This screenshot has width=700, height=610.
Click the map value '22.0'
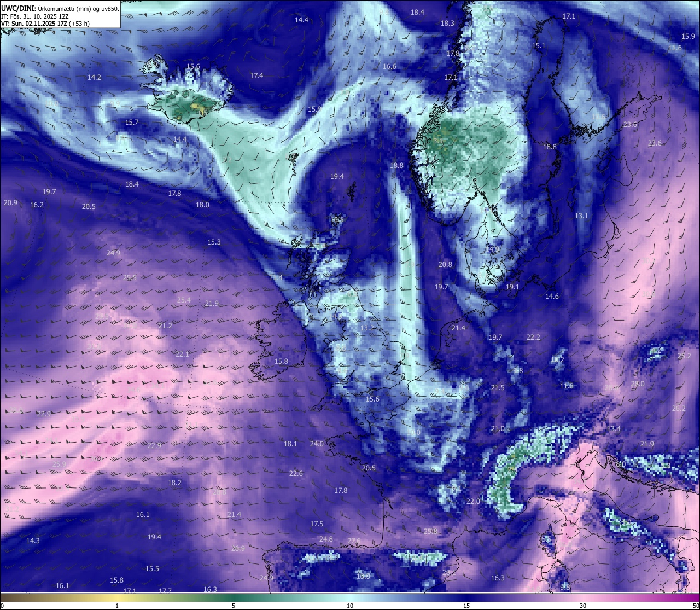click(x=473, y=501)
